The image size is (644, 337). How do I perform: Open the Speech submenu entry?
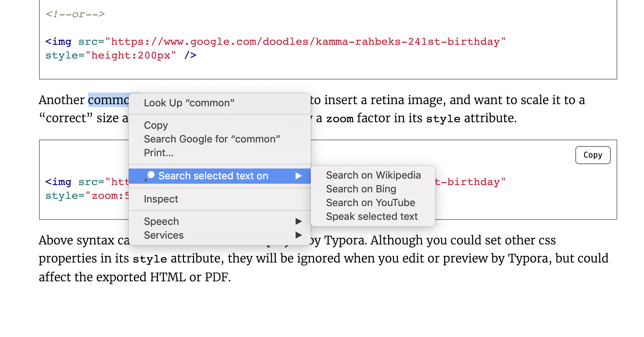pos(220,221)
